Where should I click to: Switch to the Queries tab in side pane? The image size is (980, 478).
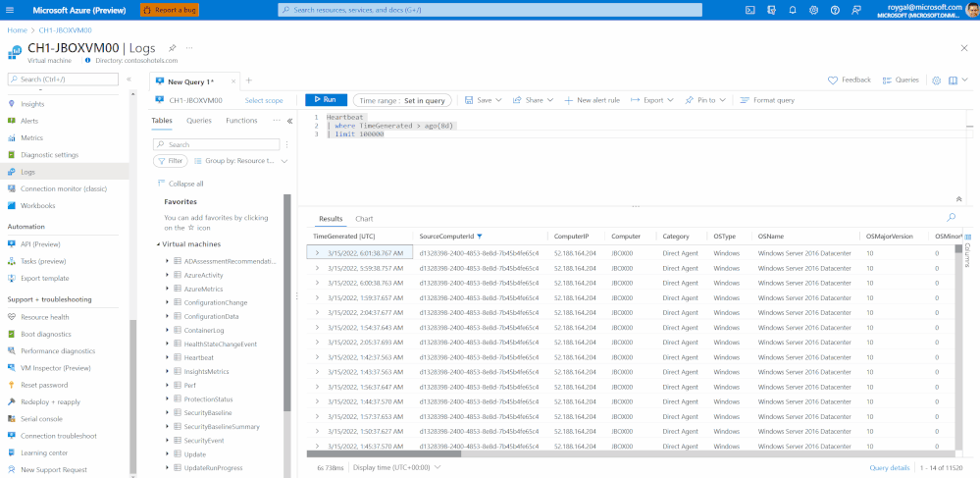[x=199, y=121]
